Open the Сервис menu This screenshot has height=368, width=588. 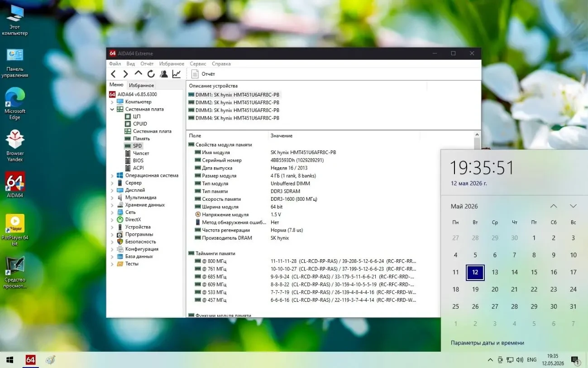tap(198, 64)
